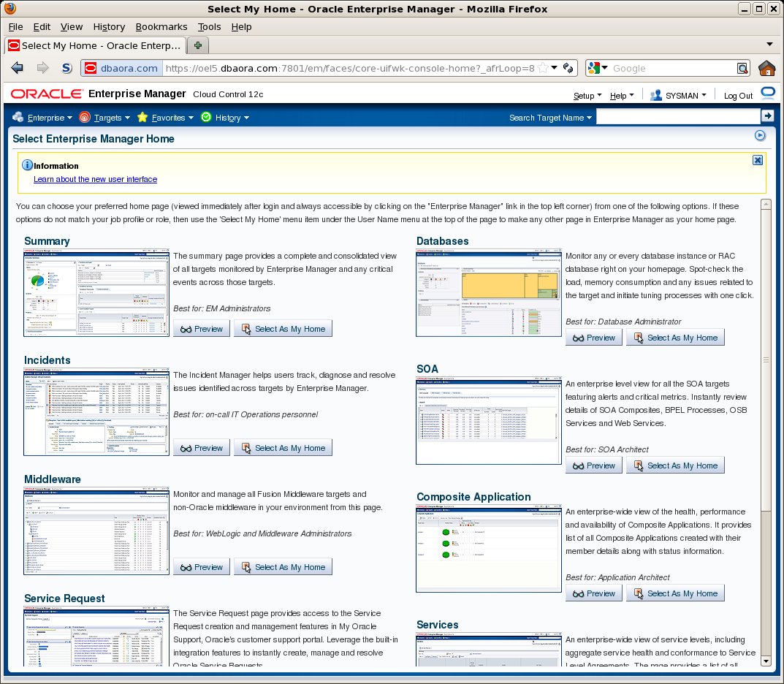Image resolution: width=784 pixels, height=684 pixels.
Task: Preview the Composite Application page
Action: (x=594, y=593)
